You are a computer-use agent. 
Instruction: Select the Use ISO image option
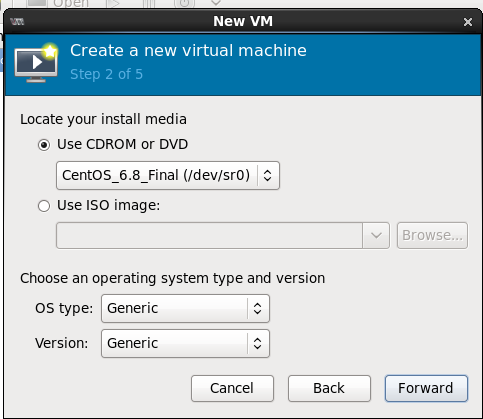click(x=44, y=206)
